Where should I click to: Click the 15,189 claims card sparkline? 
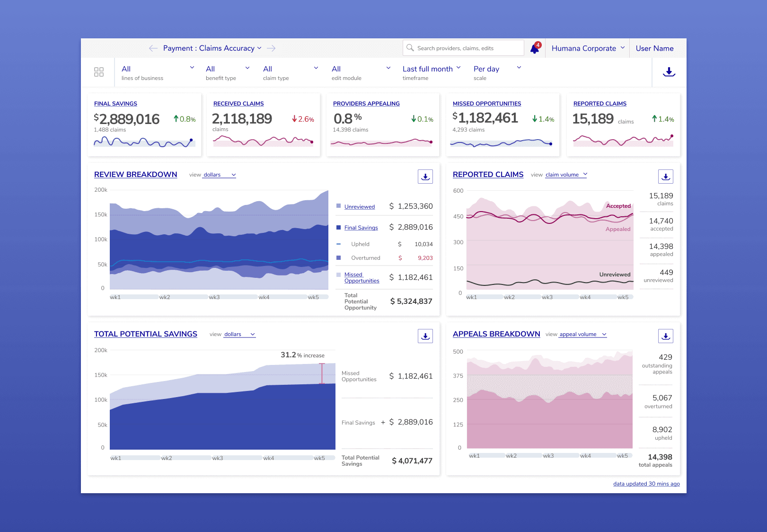(x=623, y=140)
